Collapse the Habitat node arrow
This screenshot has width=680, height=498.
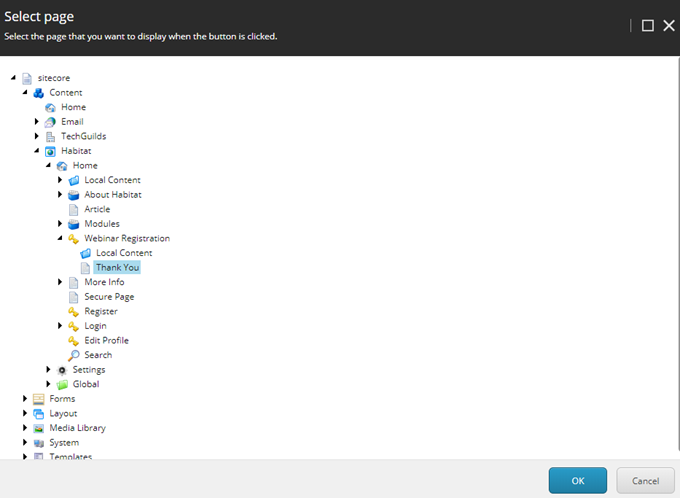point(36,151)
